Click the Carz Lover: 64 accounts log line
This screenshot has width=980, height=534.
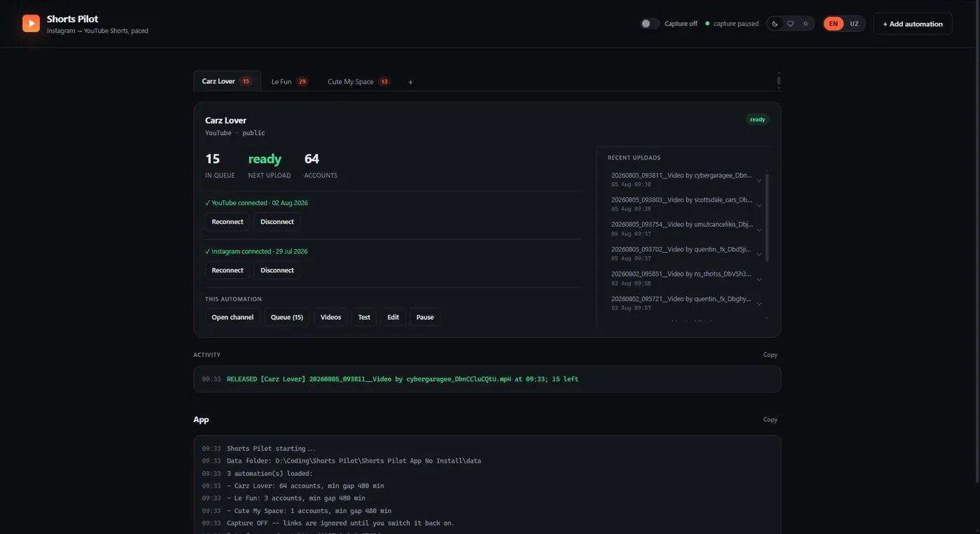click(305, 486)
